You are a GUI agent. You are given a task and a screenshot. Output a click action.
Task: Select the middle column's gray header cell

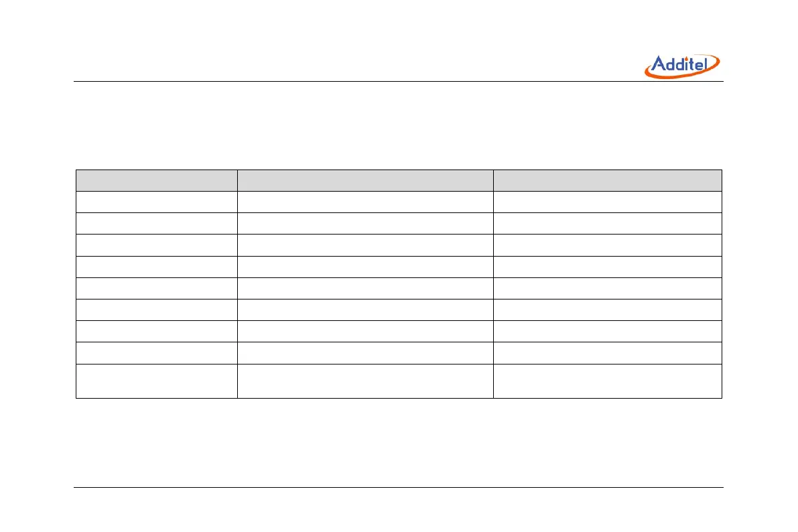[x=365, y=180]
